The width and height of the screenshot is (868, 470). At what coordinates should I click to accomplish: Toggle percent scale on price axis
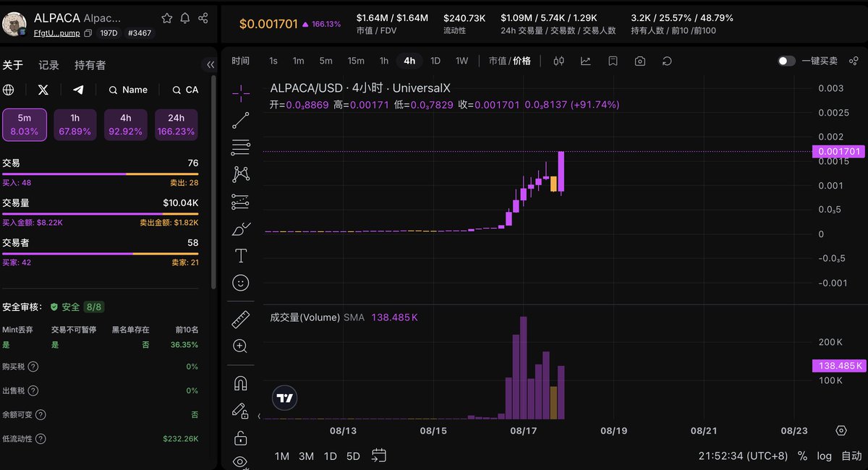802,456
